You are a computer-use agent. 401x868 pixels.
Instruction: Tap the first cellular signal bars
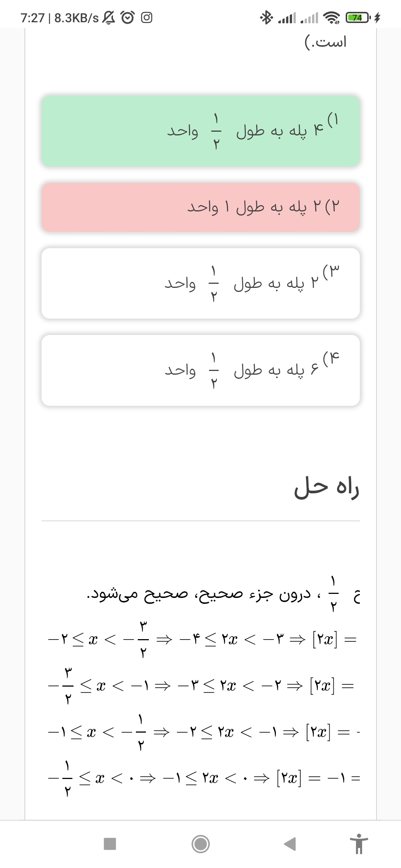[287, 17]
